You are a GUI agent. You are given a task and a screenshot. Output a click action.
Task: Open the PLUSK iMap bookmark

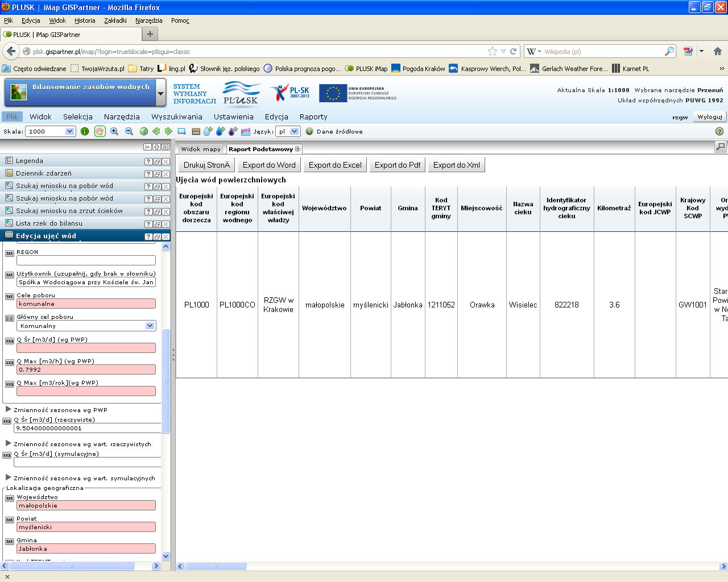[x=366, y=68]
